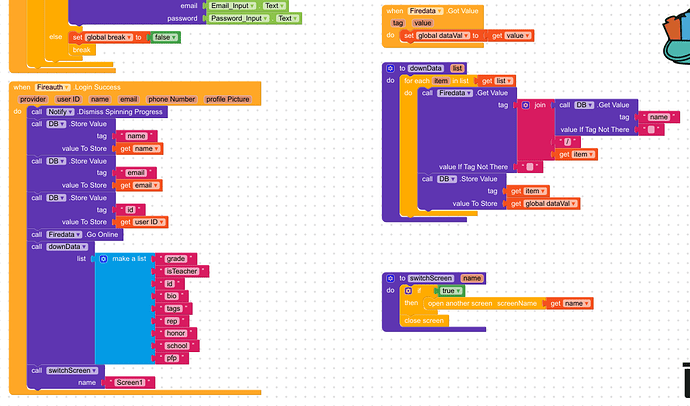The image size is (690, 406).
Task: Expand the Email_Input component dropdown
Action: coord(232,6)
